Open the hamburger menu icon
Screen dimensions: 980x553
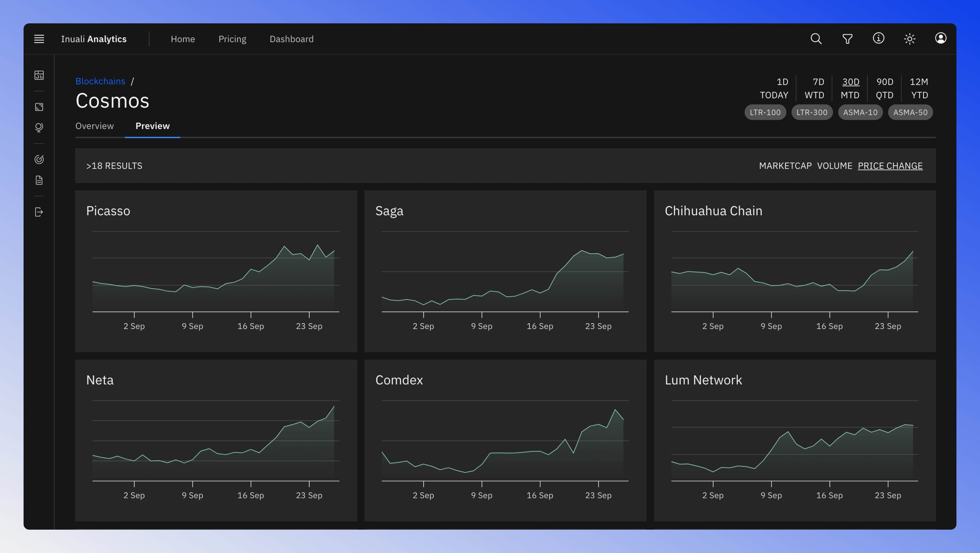[x=39, y=39]
